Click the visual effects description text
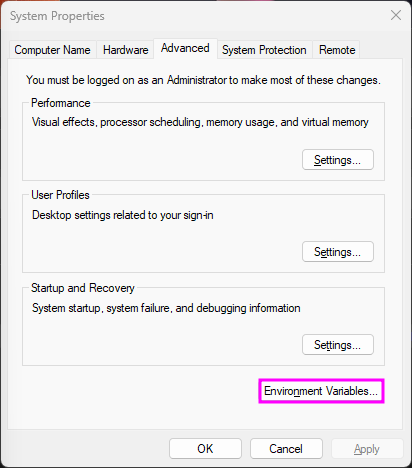Screen dimensions: 412x468 200,122
